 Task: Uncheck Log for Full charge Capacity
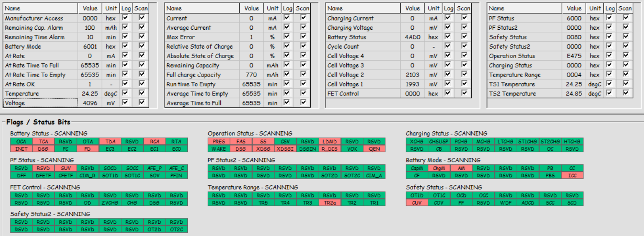(286, 74)
